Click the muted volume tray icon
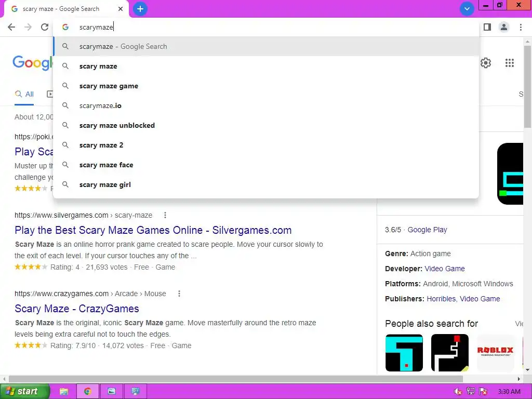Screen dimensions: 532x399 tap(458, 392)
